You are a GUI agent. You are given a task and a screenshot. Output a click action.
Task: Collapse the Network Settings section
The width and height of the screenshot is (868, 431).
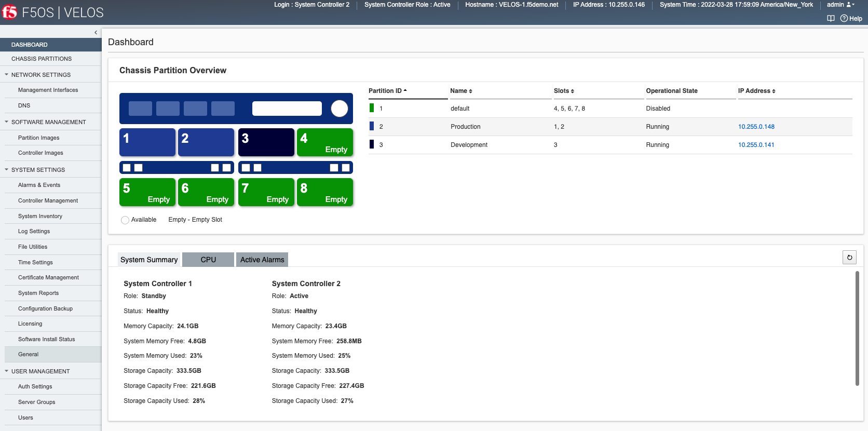point(7,75)
